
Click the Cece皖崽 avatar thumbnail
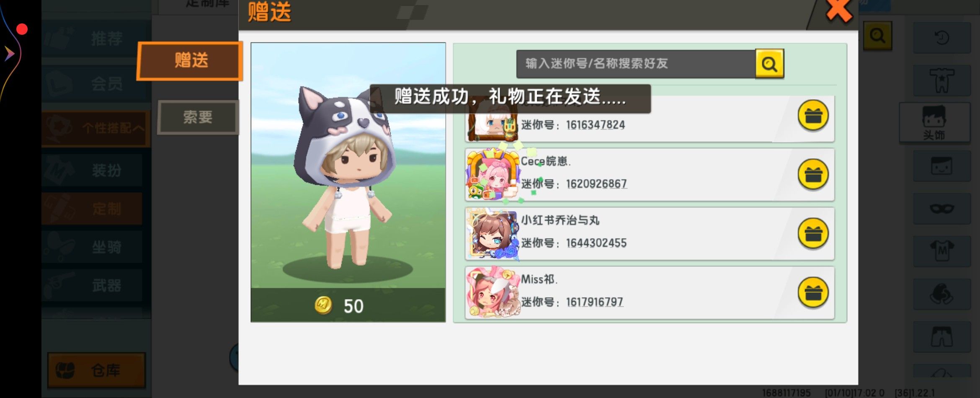tap(493, 175)
